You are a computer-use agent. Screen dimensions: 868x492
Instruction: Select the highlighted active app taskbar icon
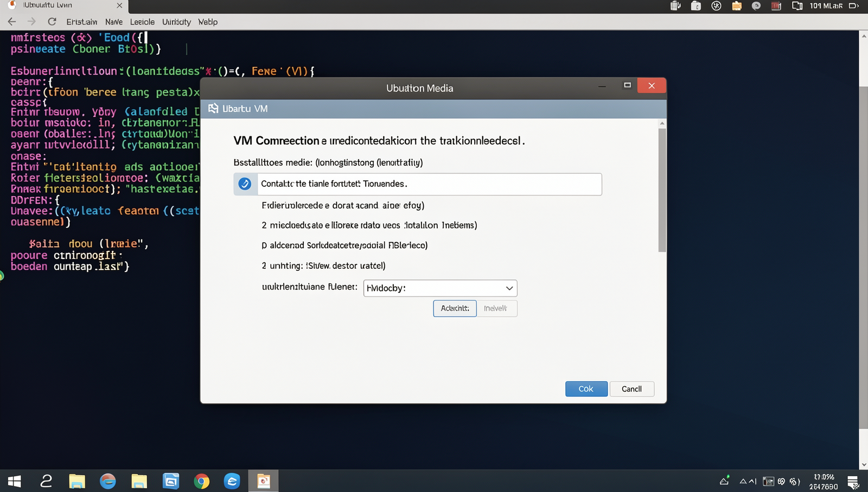tap(264, 481)
